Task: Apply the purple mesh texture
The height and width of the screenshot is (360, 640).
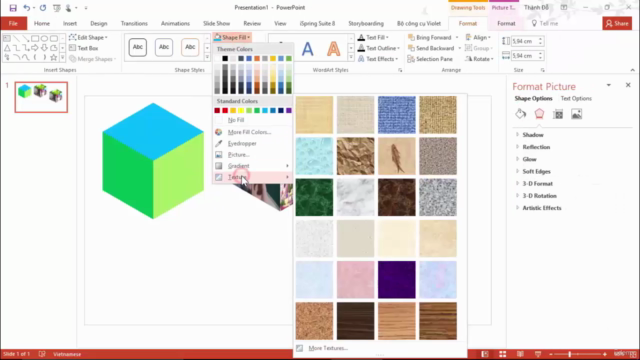Action: (396, 280)
